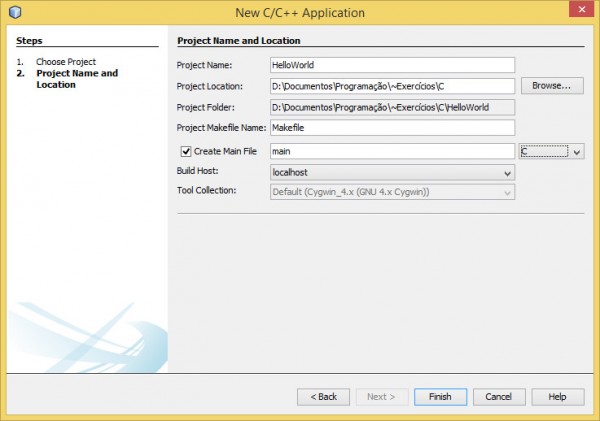The image size is (600, 421).
Task: Click the Tool Collection: label
Action: [206, 190]
